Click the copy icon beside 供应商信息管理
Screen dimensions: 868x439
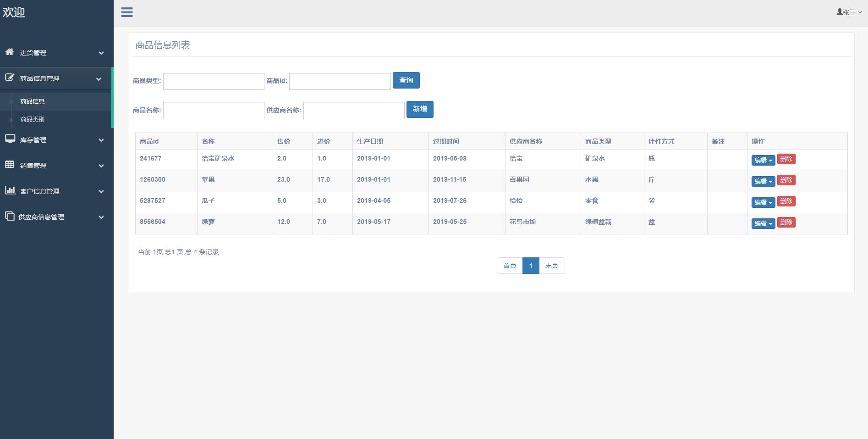[x=10, y=216]
